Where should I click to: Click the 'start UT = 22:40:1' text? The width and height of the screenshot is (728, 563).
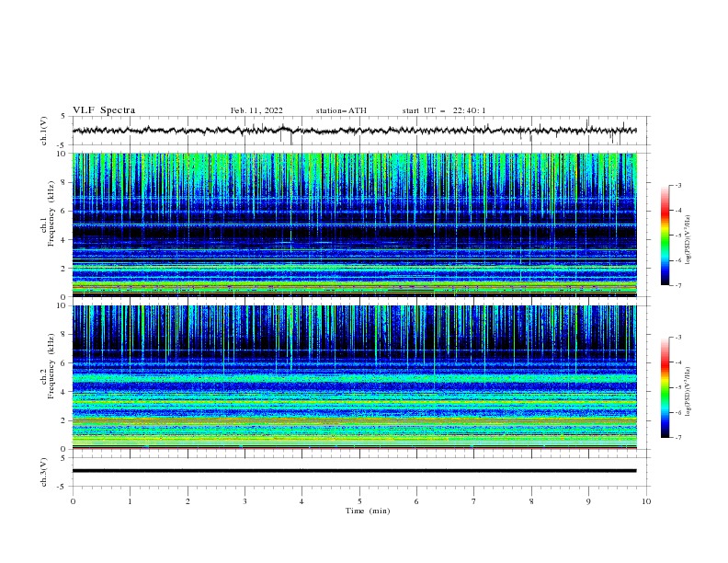tap(444, 110)
